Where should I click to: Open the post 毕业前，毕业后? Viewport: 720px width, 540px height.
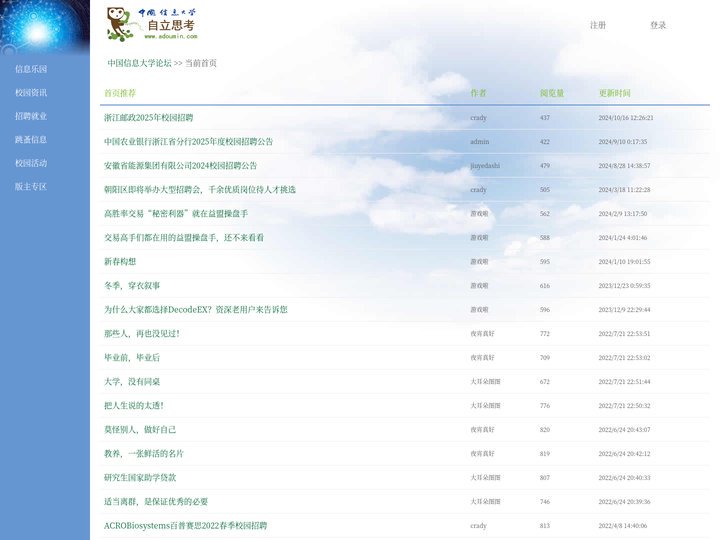pos(132,357)
